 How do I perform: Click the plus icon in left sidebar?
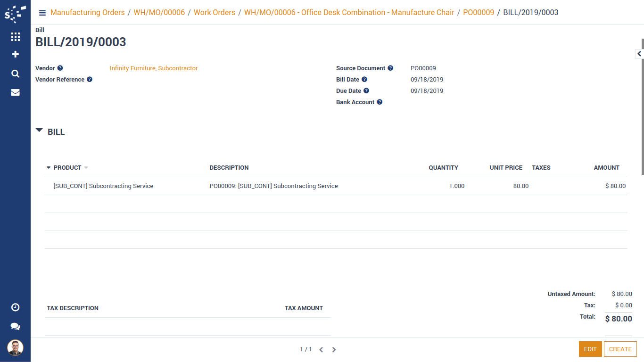tap(15, 55)
